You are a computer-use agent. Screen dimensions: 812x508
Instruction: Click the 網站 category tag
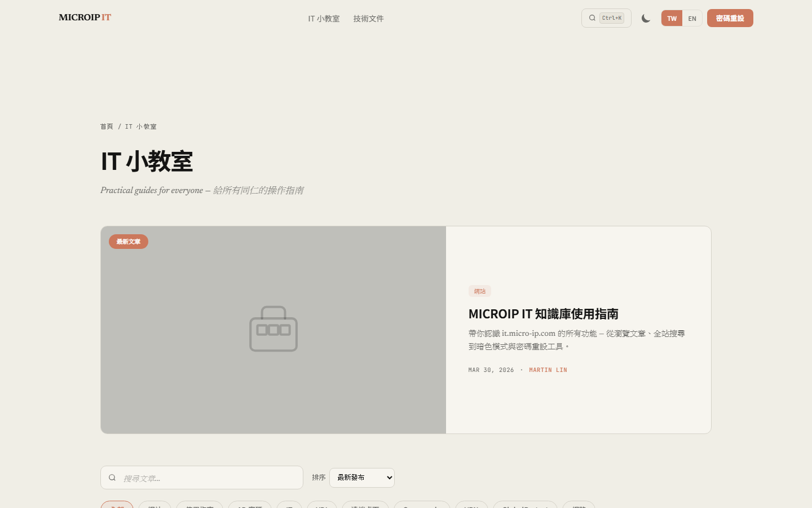click(x=480, y=291)
